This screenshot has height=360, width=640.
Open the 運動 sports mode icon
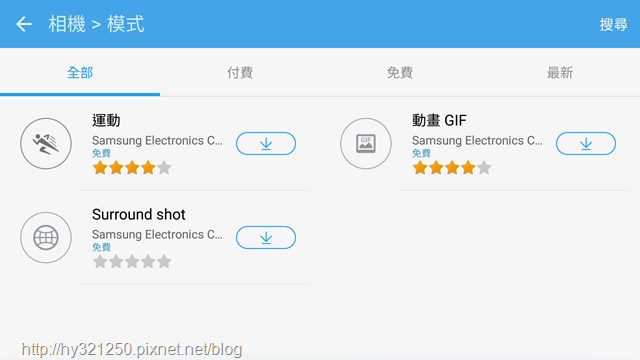point(46,144)
